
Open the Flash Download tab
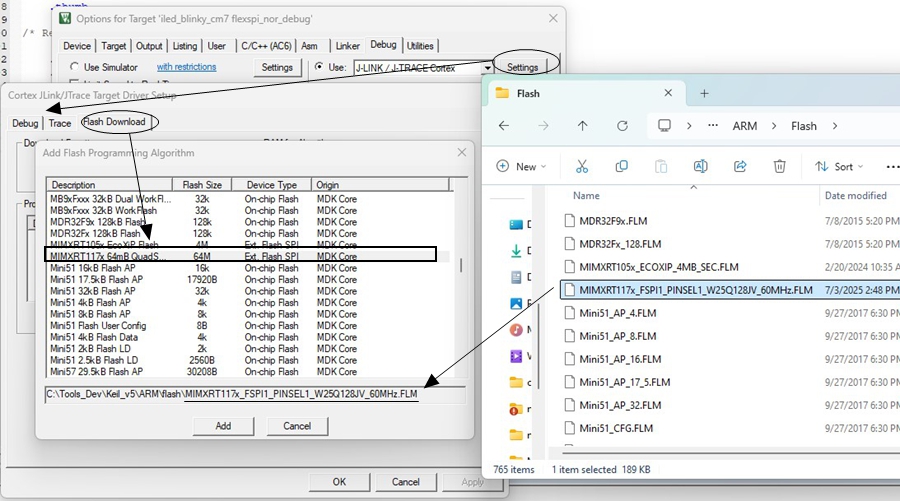(x=114, y=122)
